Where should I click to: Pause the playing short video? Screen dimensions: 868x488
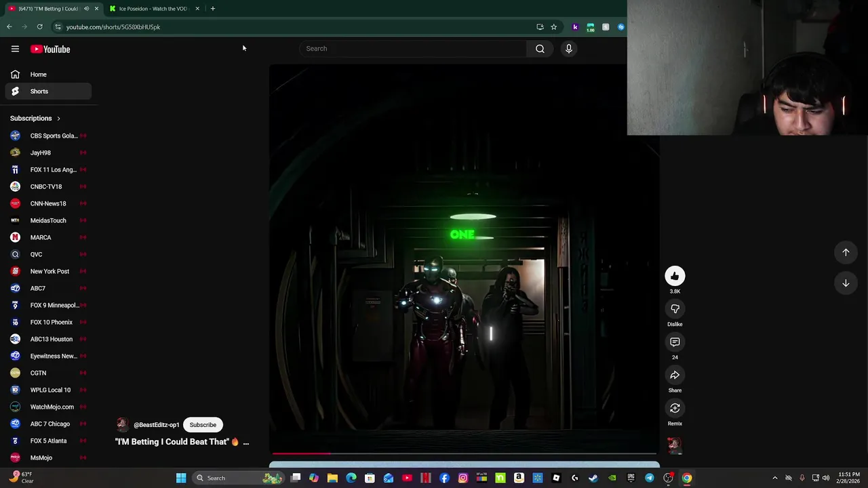[x=465, y=258]
